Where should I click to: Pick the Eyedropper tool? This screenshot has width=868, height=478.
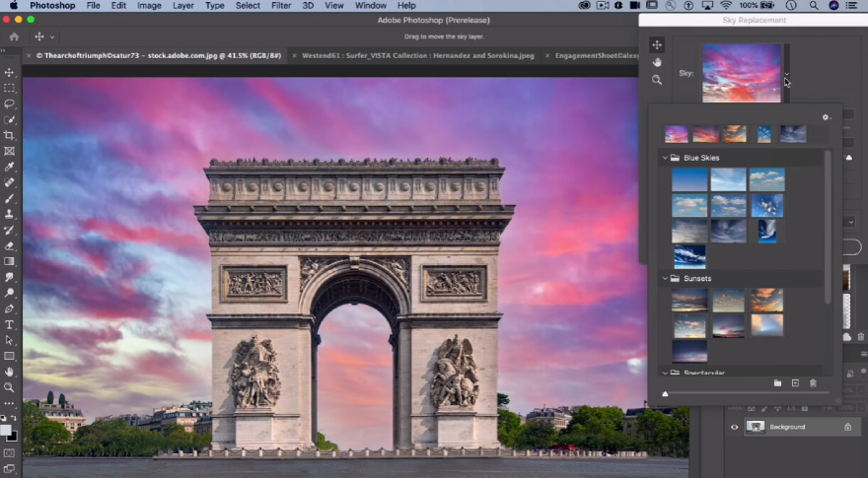(10, 167)
